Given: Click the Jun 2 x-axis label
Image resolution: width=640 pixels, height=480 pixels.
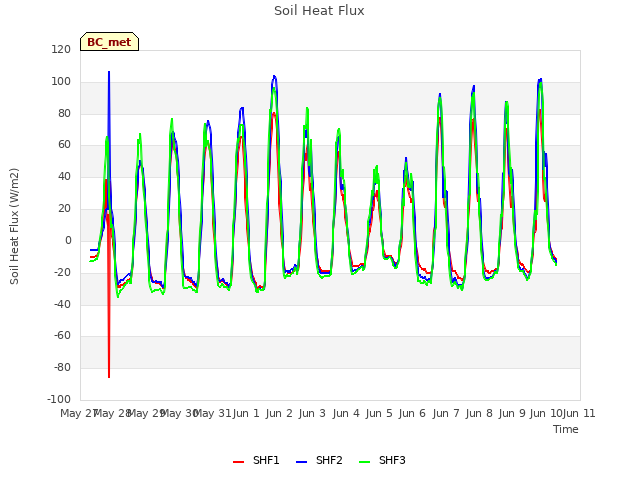Looking at the screenshot, I should [279, 413].
